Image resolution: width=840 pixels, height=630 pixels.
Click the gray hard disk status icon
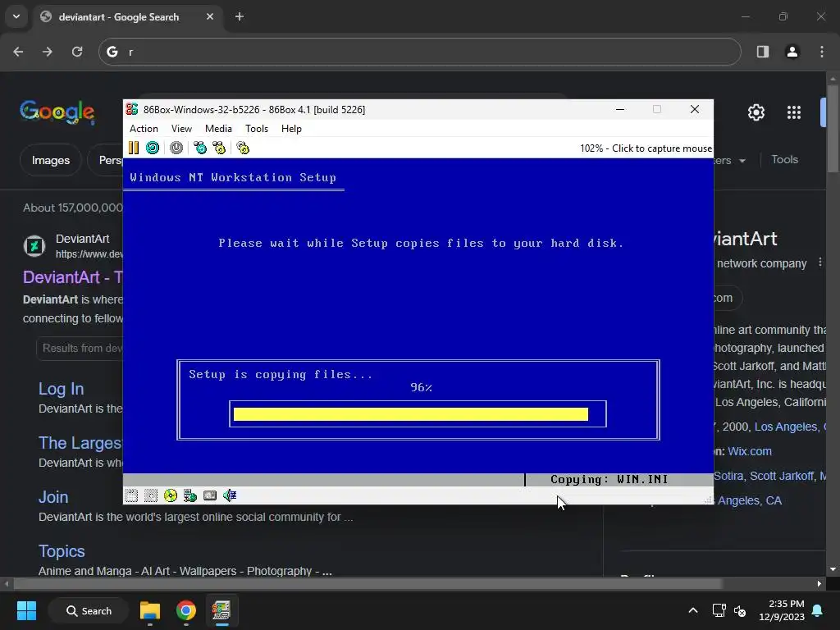210,495
